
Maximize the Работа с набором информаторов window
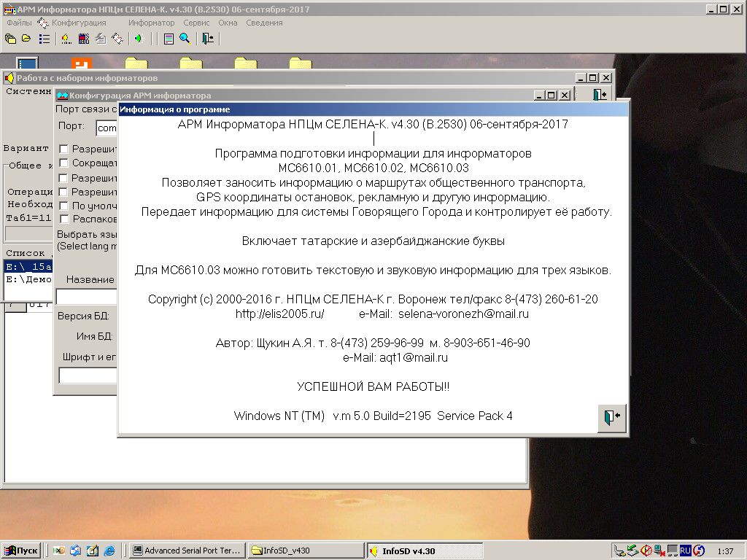tap(592, 77)
